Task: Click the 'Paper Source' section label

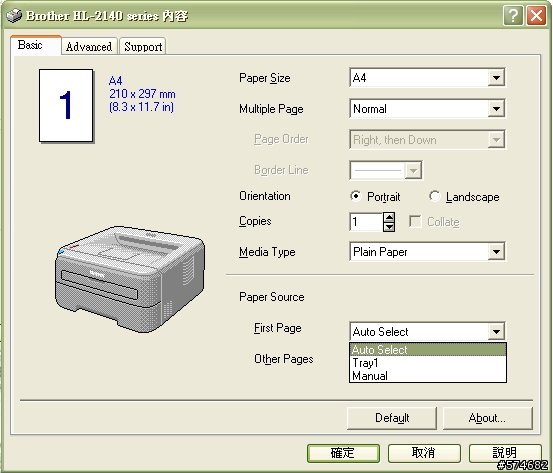Action: (x=272, y=297)
